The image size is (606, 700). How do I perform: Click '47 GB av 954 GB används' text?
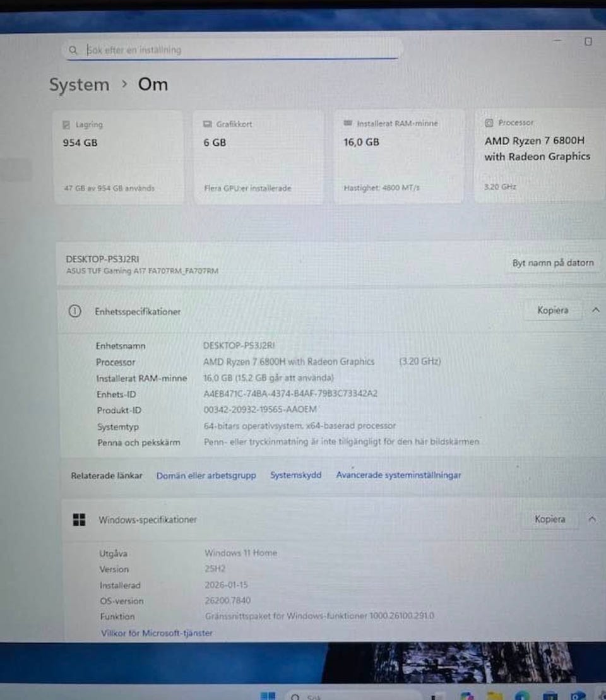[x=109, y=188]
